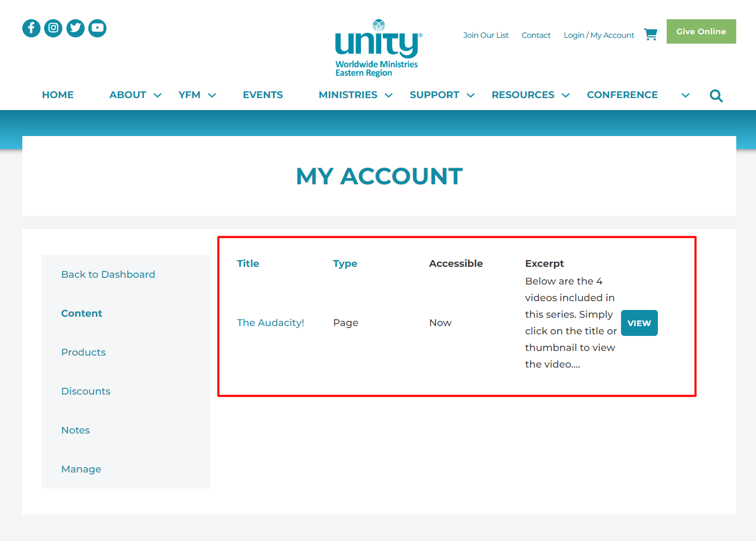The image size is (756, 541).
Task: Expand the YFM dropdown arrow
Action: click(x=212, y=96)
